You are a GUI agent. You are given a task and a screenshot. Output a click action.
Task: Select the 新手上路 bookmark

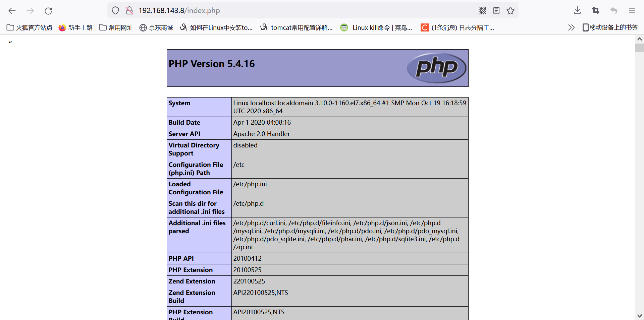75,27
